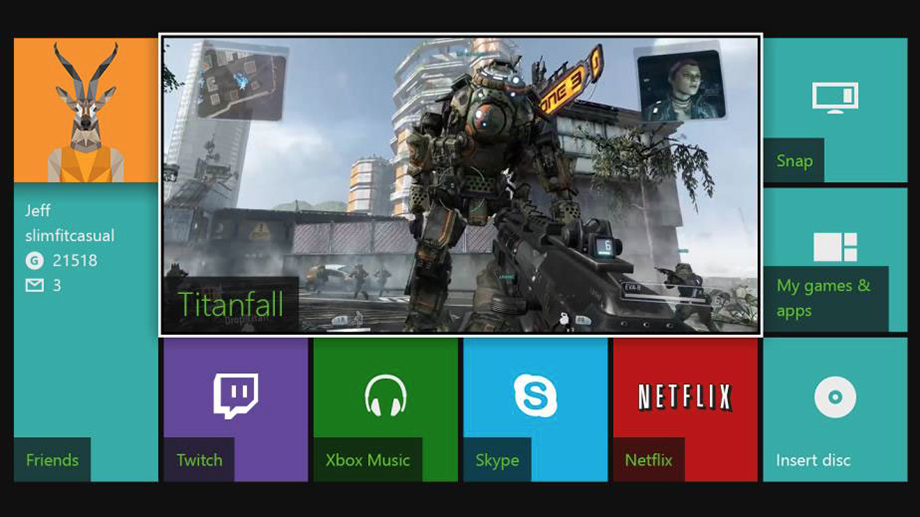Click the Snap label
The height and width of the screenshot is (517, 920).
coord(794,161)
